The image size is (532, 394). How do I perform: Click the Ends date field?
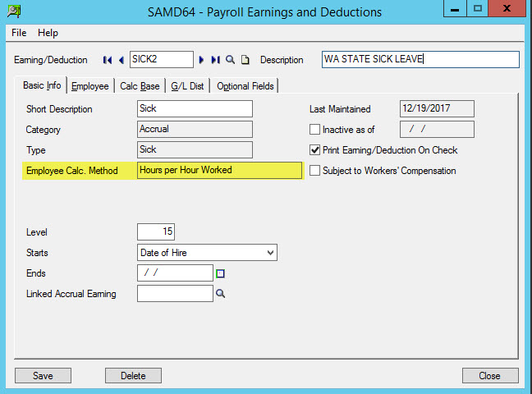pyautogui.click(x=175, y=273)
